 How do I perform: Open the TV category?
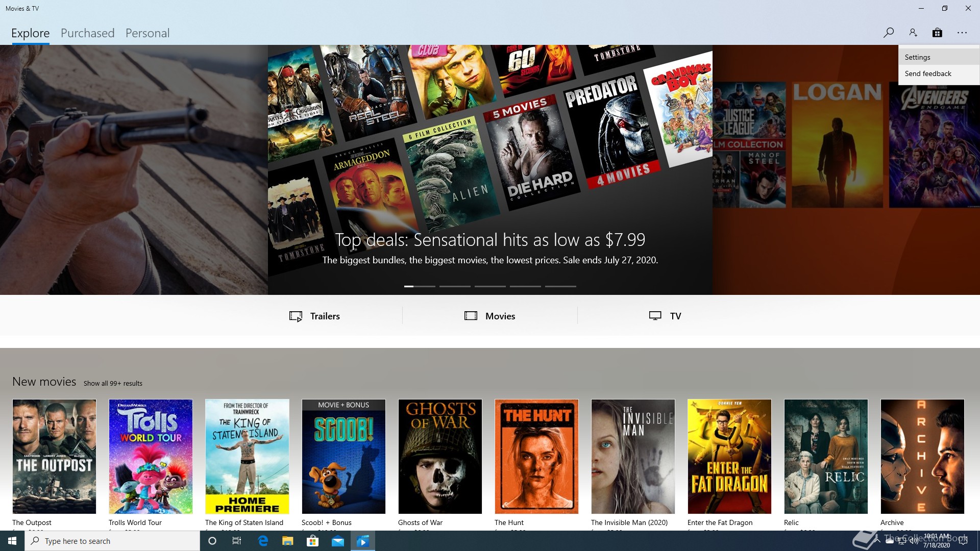coord(665,316)
